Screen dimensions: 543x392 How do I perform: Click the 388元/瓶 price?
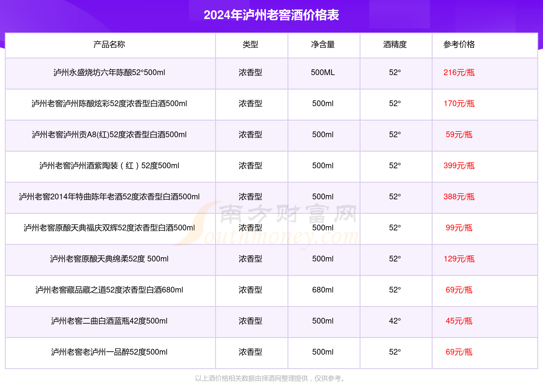click(459, 197)
